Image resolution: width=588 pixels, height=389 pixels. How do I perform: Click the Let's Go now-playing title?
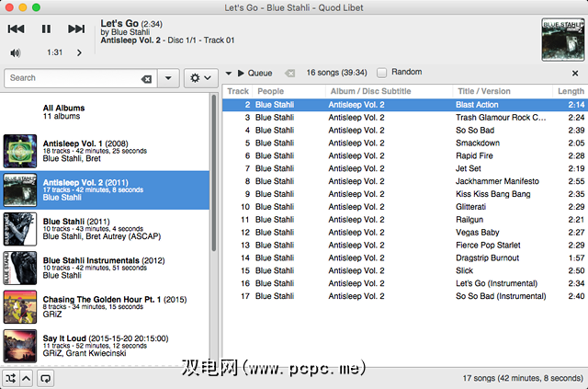[x=119, y=23]
